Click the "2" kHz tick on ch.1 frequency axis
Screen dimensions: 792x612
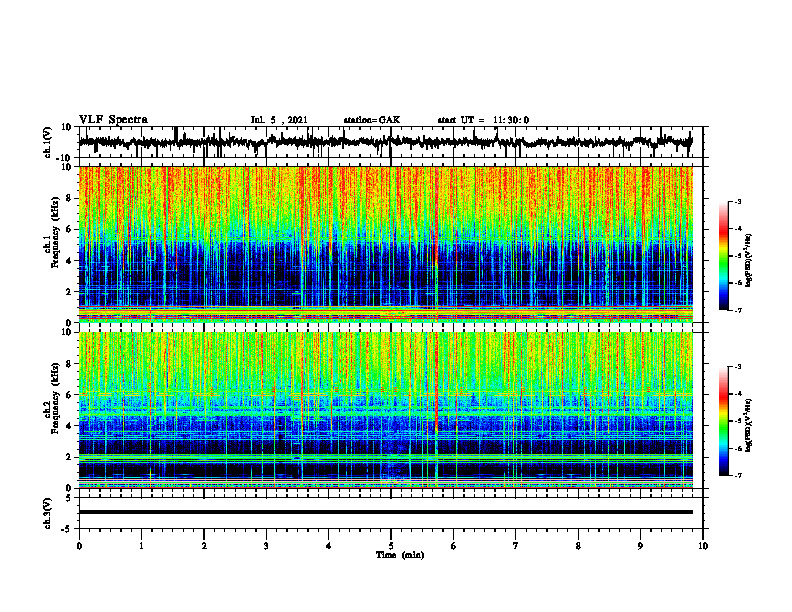[x=70, y=292]
